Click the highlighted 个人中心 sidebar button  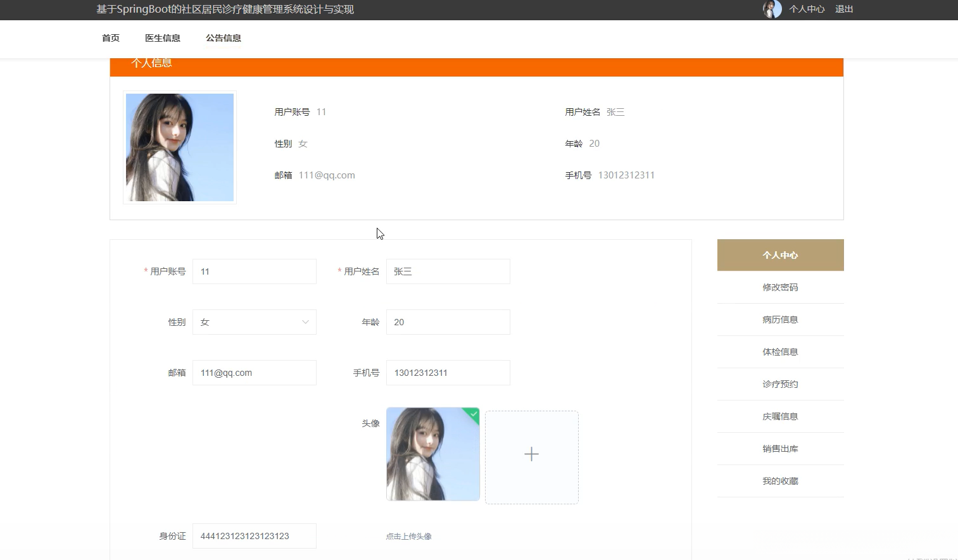779,255
